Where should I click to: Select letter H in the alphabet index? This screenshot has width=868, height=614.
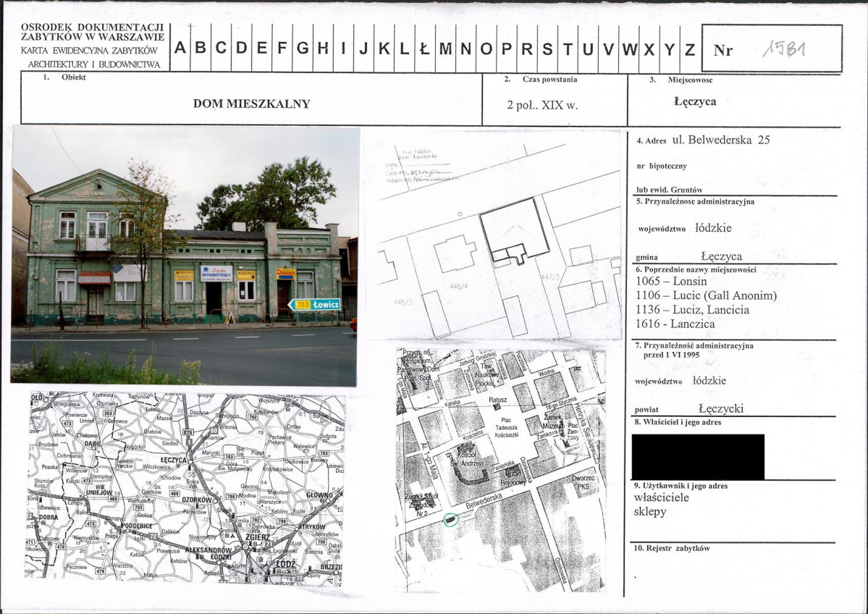click(324, 49)
